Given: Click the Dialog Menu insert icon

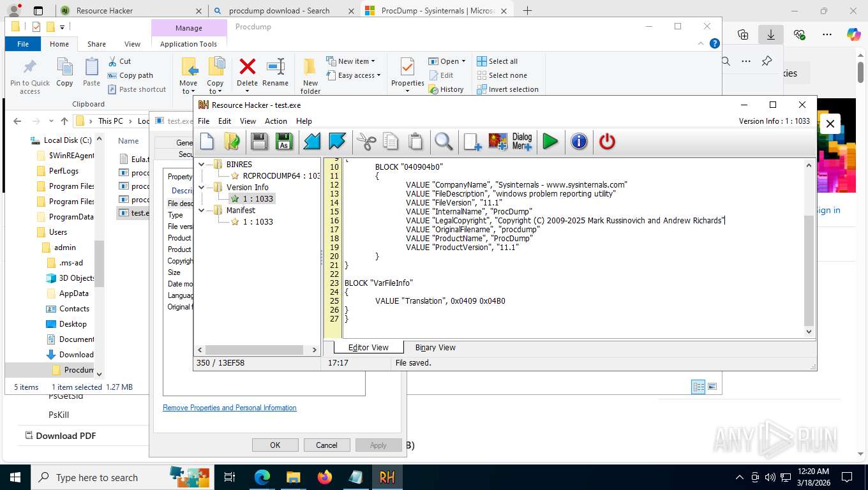Looking at the screenshot, I should 522,142.
